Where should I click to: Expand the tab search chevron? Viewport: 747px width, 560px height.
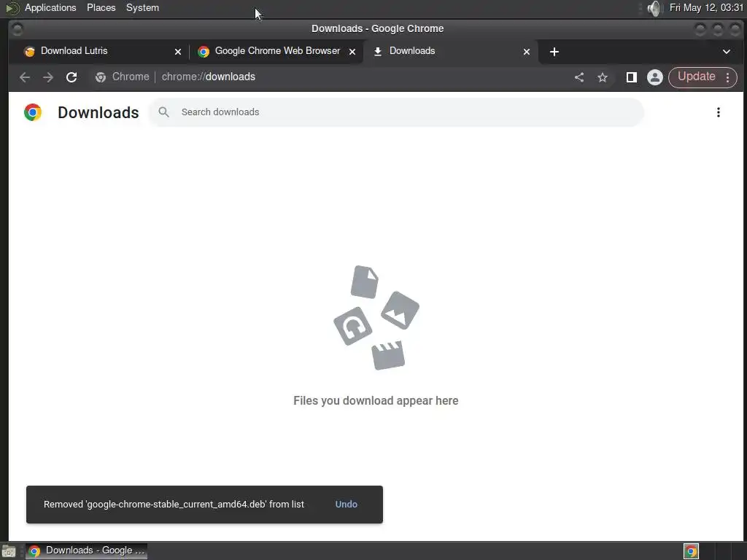pos(727,52)
